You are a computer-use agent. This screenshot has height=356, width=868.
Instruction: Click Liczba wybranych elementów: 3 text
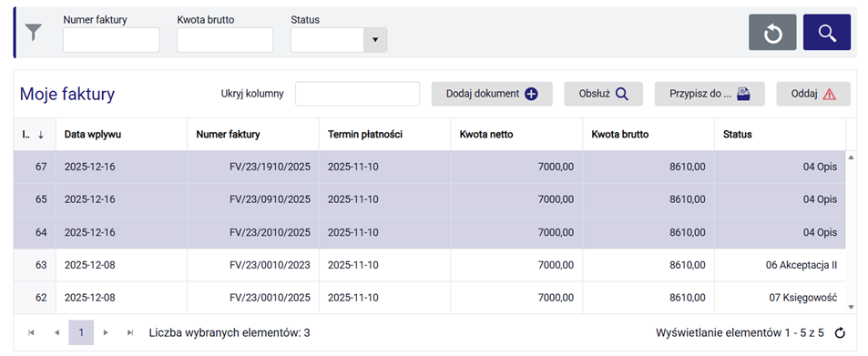[230, 332]
